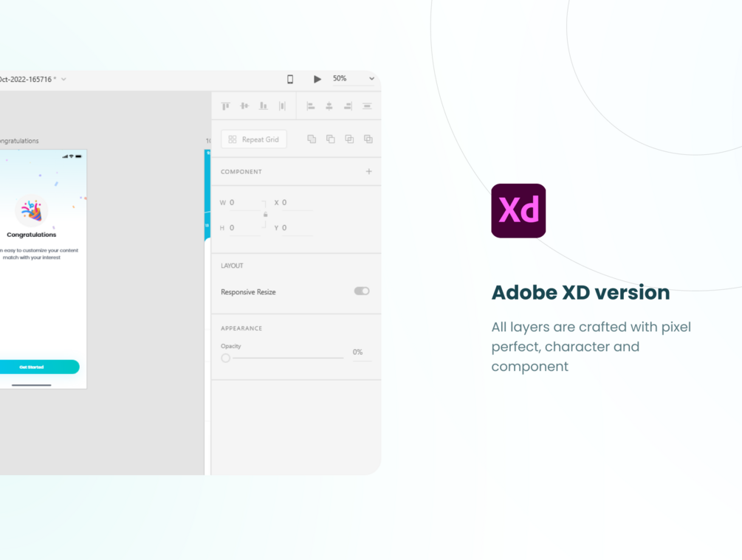
Task: Toggle the aspect ratio lock icon
Action: click(x=266, y=215)
